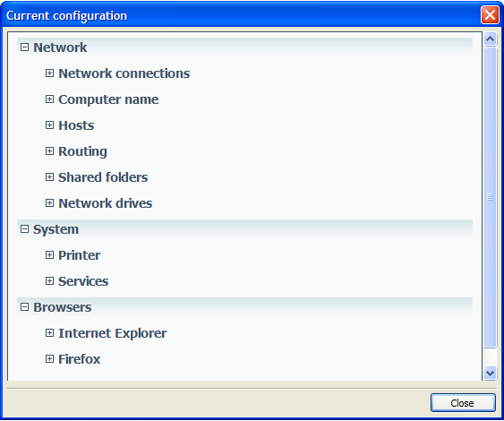Expand the Network connections node
Viewport: 504px width, 421px height.
pyautogui.click(x=49, y=73)
